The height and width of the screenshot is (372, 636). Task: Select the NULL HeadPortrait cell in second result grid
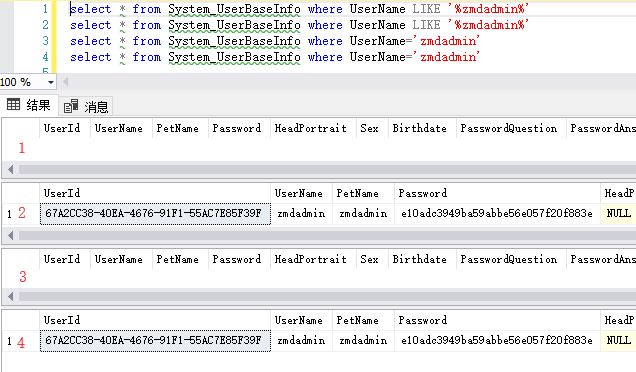click(618, 213)
